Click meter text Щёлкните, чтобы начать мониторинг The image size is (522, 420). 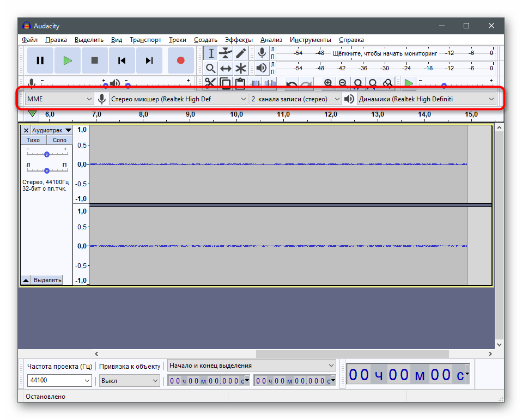[385, 53]
